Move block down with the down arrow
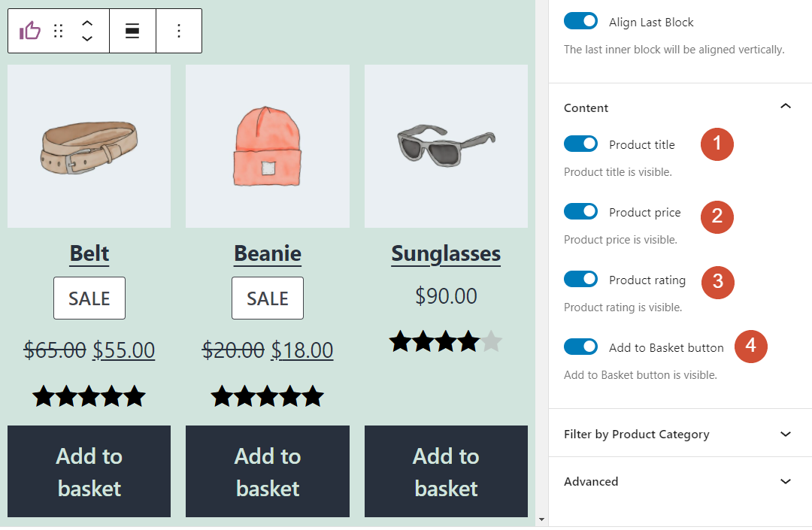The image size is (812, 530). point(87,38)
